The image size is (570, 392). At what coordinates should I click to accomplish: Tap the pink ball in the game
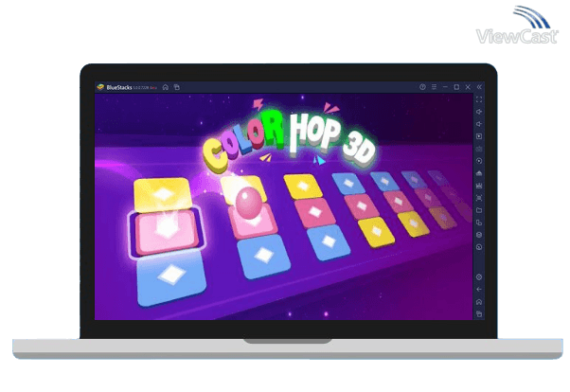tap(249, 203)
